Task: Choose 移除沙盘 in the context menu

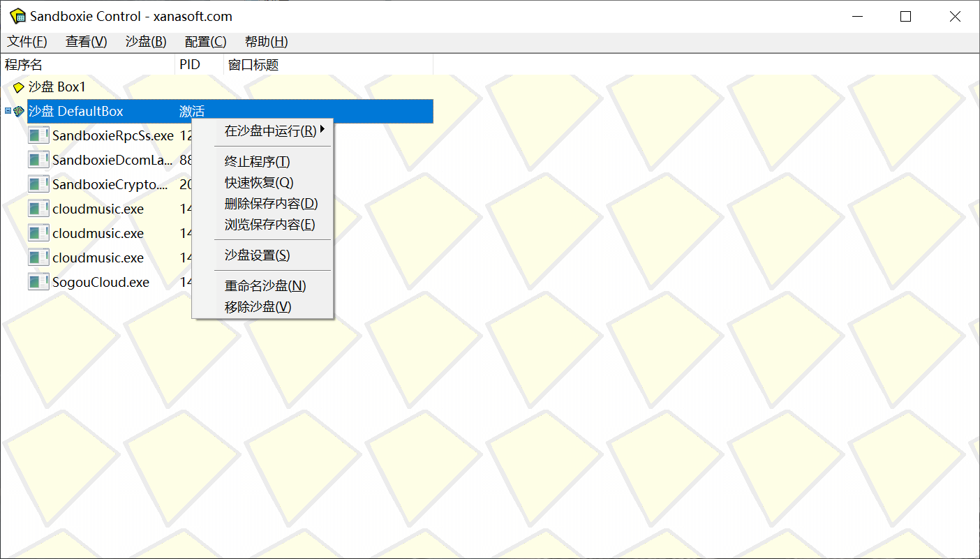Action: pos(258,307)
